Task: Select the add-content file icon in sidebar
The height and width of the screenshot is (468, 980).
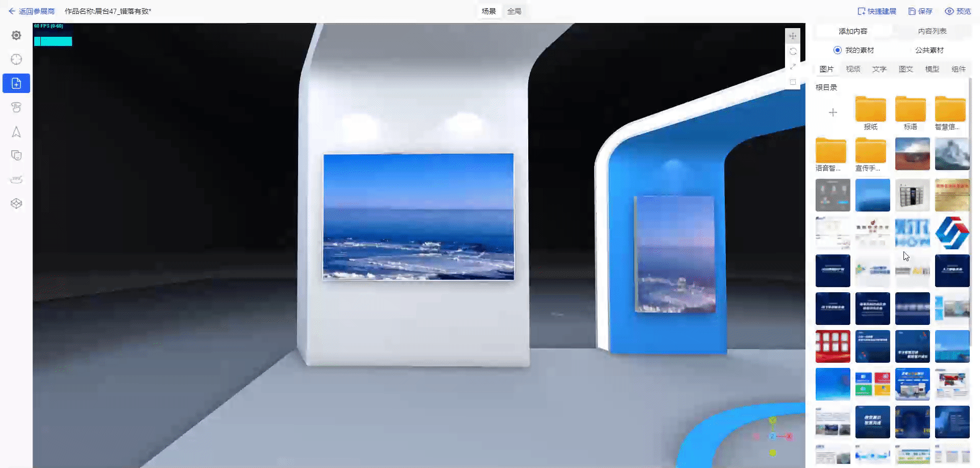Action: coord(16,83)
